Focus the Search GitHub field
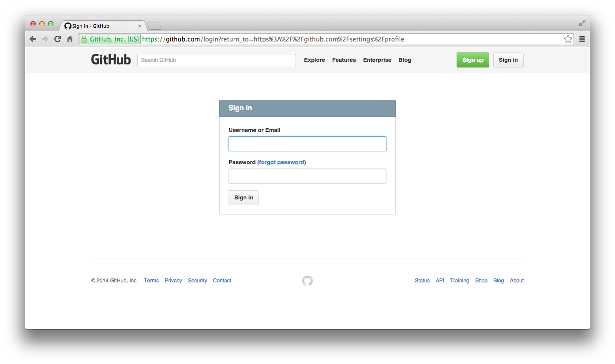The image size is (615, 364). 217,60
